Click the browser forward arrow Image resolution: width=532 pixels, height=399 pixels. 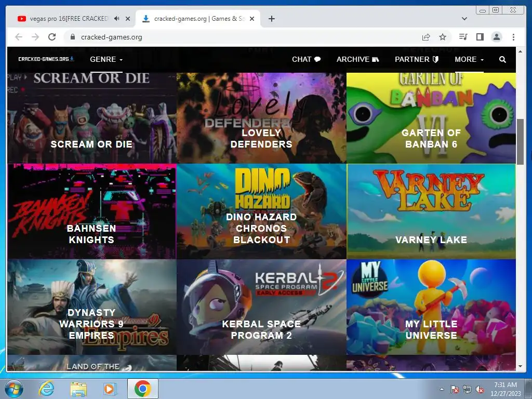[x=35, y=37]
